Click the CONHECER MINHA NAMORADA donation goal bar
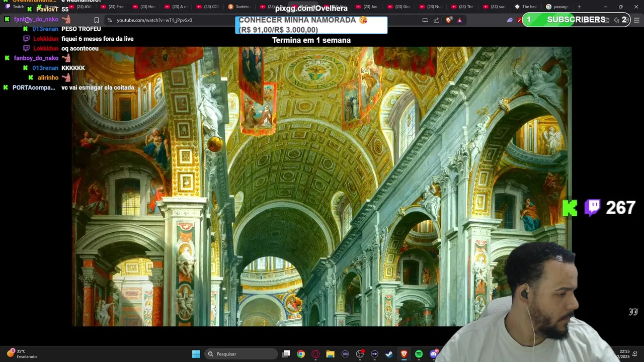644x362 pixels. [x=311, y=25]
